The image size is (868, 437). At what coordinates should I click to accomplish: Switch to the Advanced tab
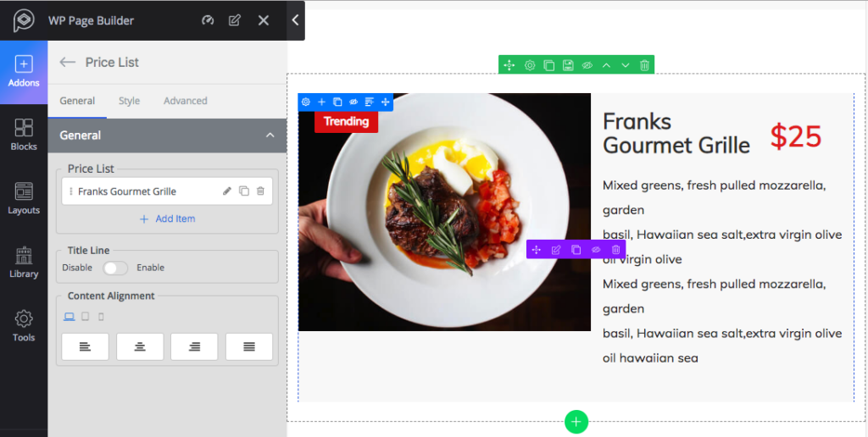click(x=186, y=101)
